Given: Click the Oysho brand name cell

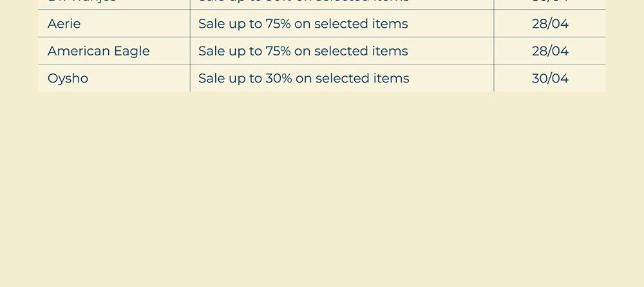Looking at the screenshot, I should (x=68, y=78).
